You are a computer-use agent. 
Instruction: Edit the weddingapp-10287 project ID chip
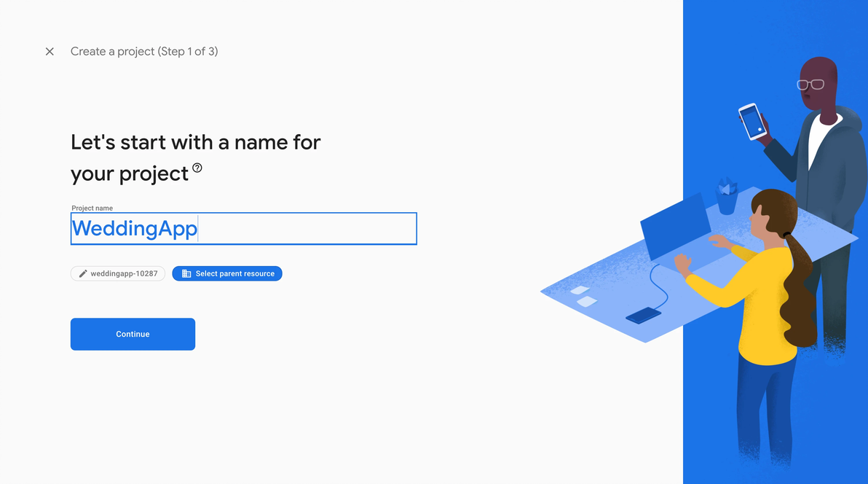118,274
